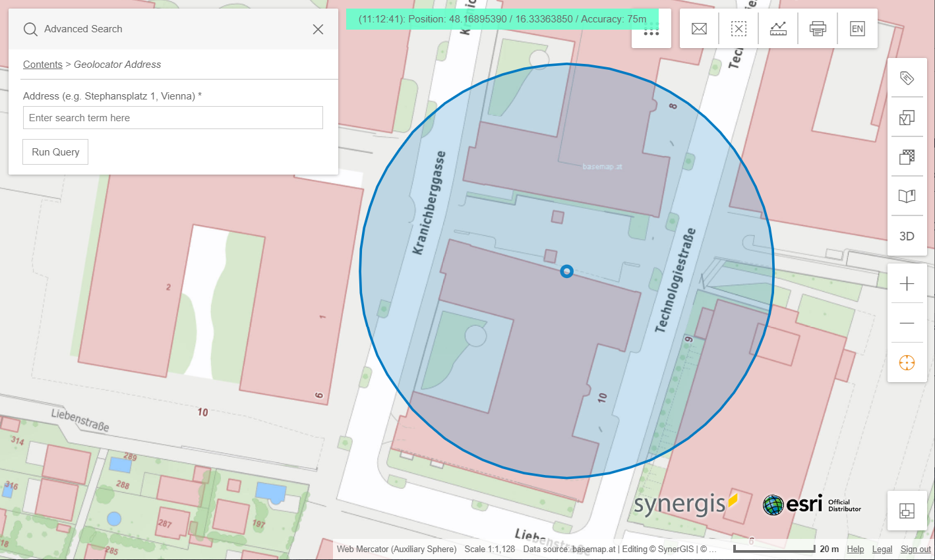Switch interface language using EN icon
Image resolution: width=935 pixels, height=560 pixels.
857,28
